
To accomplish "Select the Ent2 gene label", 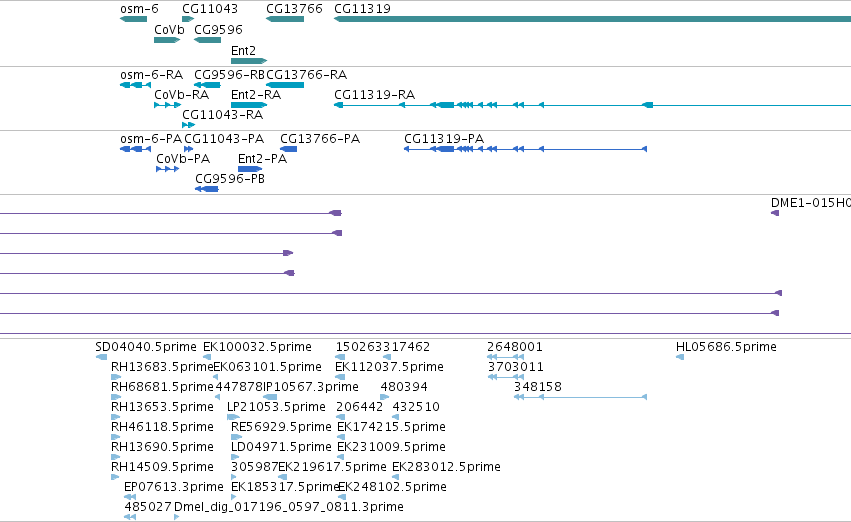I will pyautogui.click(x=243, y=50).
